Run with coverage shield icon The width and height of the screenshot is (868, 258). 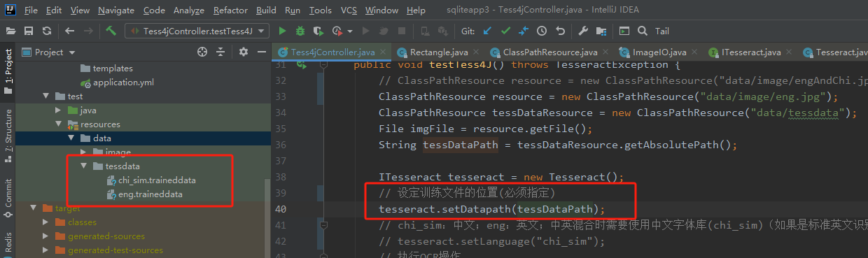tap(318, 31)
